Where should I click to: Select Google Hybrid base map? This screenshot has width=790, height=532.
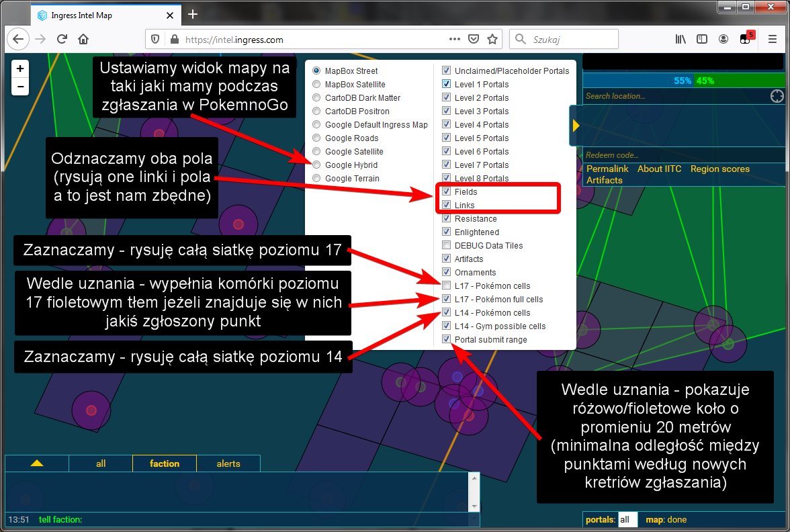point(316,165)
